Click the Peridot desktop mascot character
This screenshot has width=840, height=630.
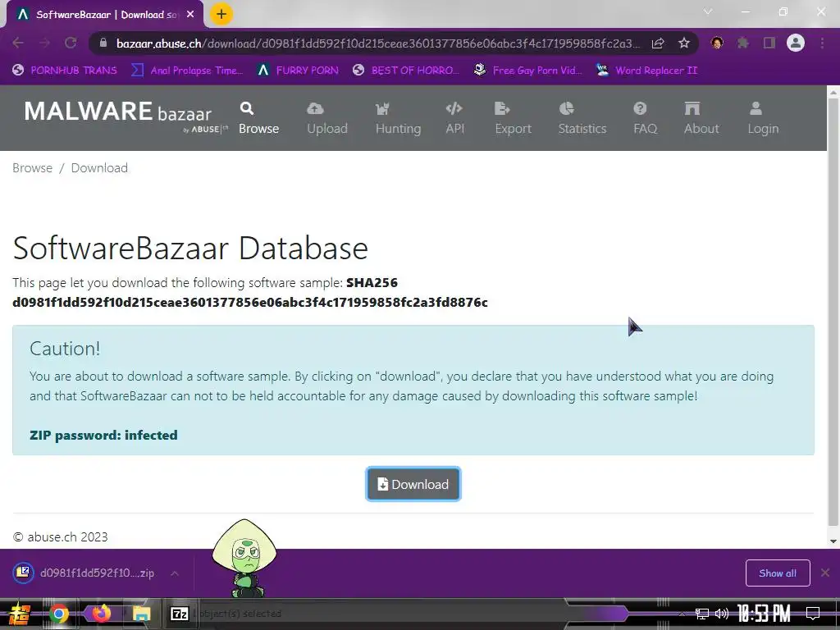(244, 558)
